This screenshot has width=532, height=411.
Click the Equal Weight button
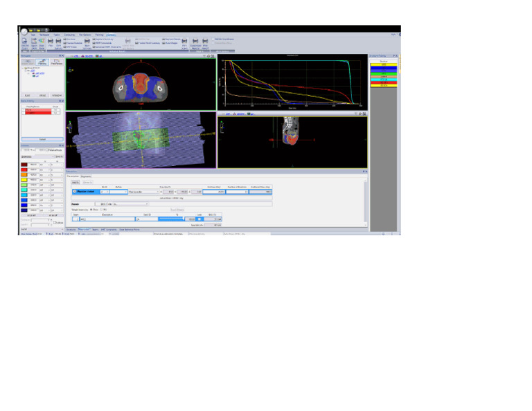click(x=177, y=210)
